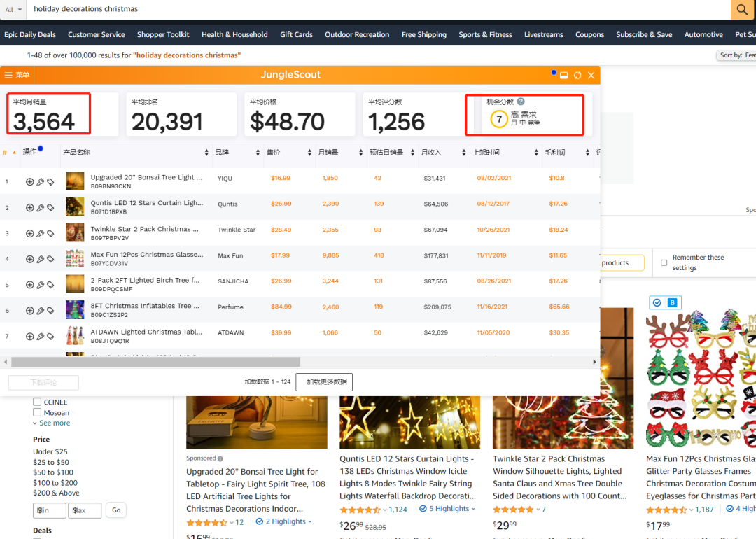The height and width of the screenshot is (539, 756).
Task: Click the pin icon in SANJICHA Birch Tree row
Action: (41, 285)
